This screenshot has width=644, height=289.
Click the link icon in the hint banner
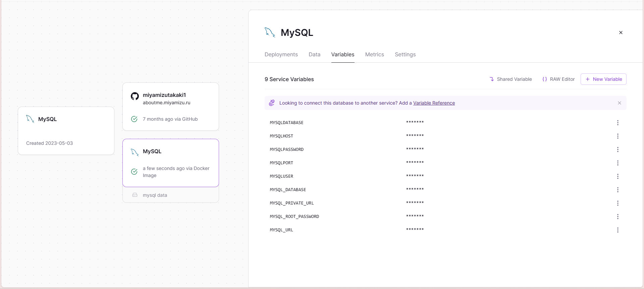272,103
